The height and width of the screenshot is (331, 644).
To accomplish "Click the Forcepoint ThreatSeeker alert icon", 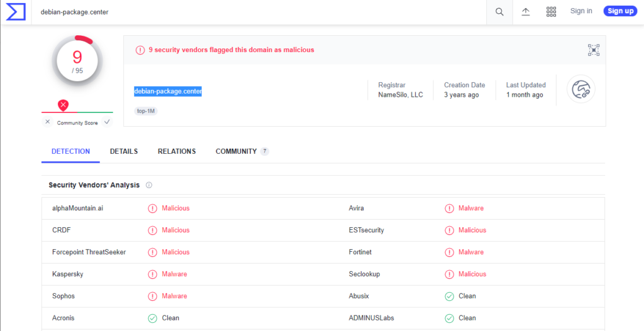I will click(152, 252).
